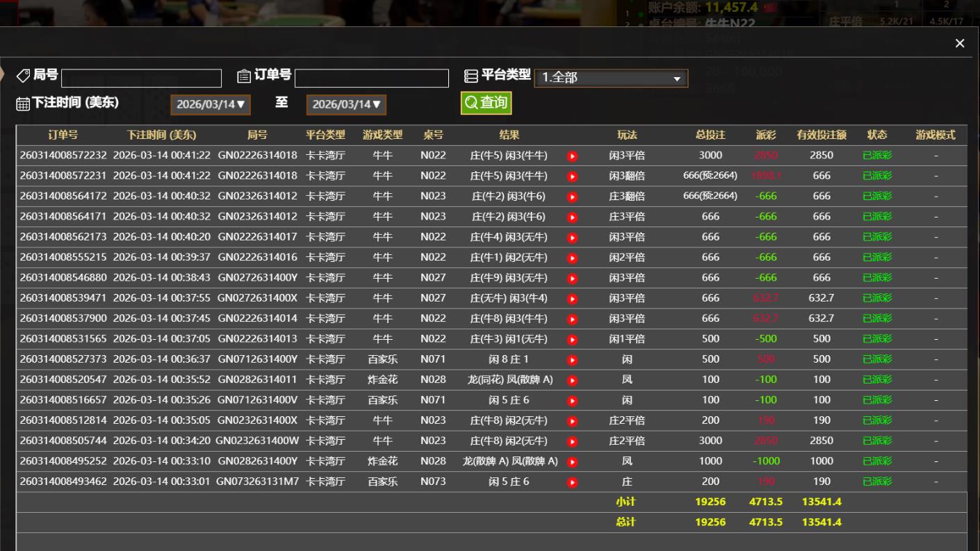Open the platform type dropdown

611,78
